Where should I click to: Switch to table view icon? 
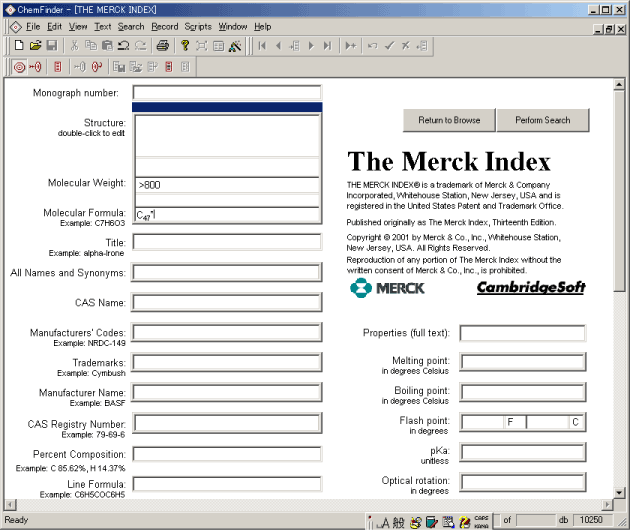pos(219,46)
